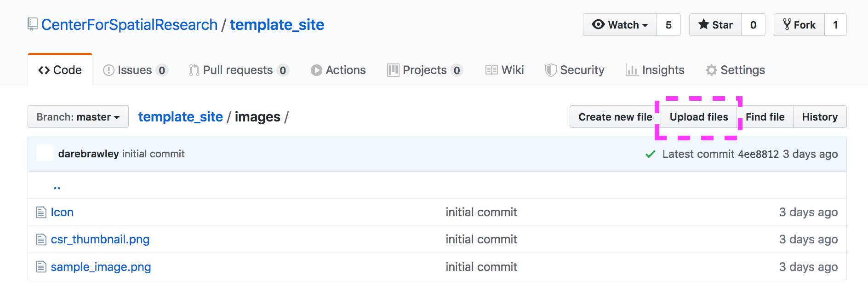Switch to the Issues tab
Image resolution: width=868 pixels, height=288 pixels.
[135, 70]
